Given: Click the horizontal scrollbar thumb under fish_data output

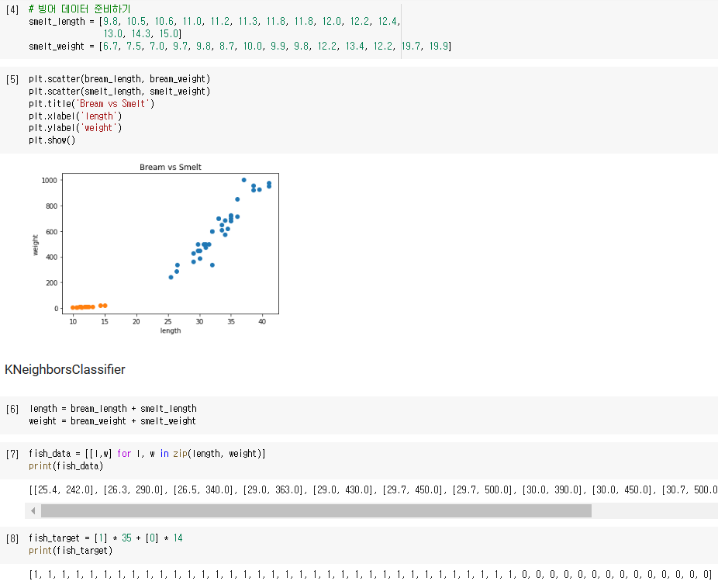Looking at the screenshot, I should coord(316,510).
